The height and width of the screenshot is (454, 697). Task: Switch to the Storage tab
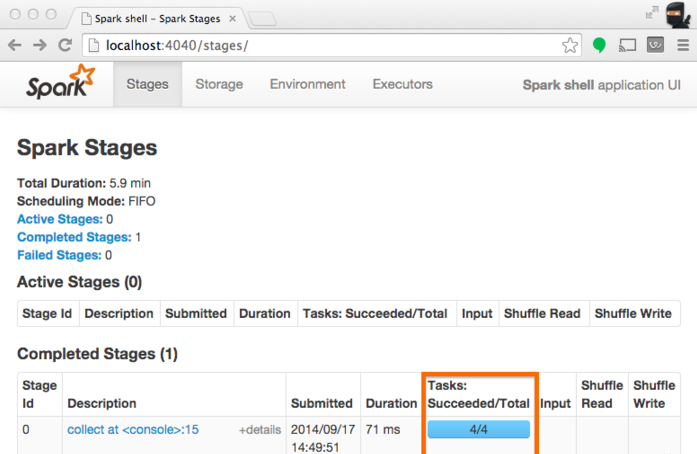coord(219,85)
